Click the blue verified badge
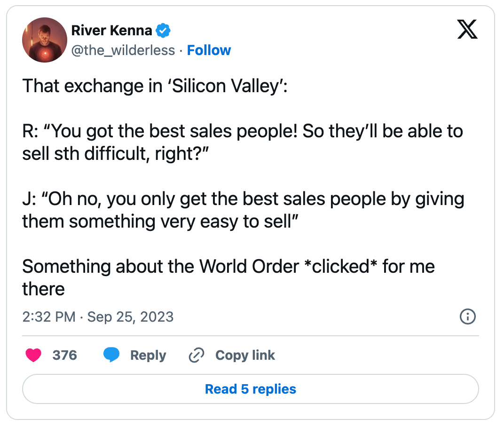 tap(163, 31)
